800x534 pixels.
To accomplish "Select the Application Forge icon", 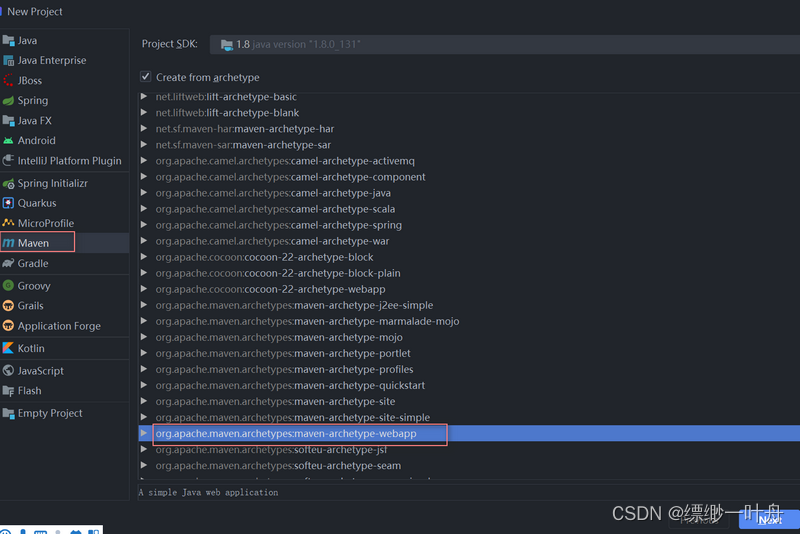I will tap(8, 326).
